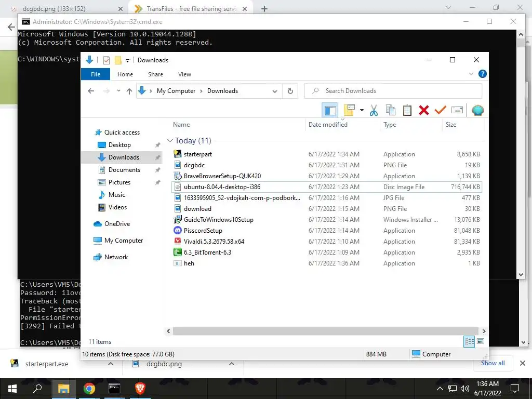Click the Search Downloads field

[393, 91]
